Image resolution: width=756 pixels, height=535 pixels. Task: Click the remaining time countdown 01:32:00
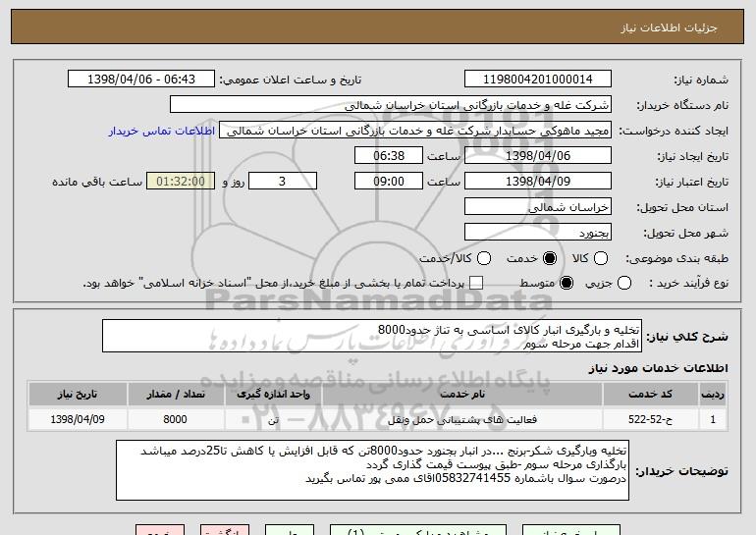pos(181,182)
